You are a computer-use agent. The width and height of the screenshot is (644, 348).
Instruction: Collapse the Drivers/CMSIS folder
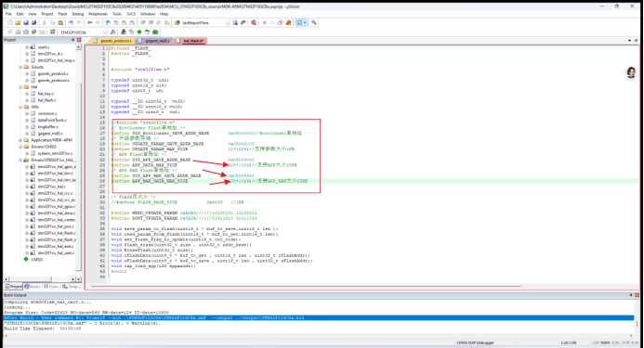coord(20,147)
